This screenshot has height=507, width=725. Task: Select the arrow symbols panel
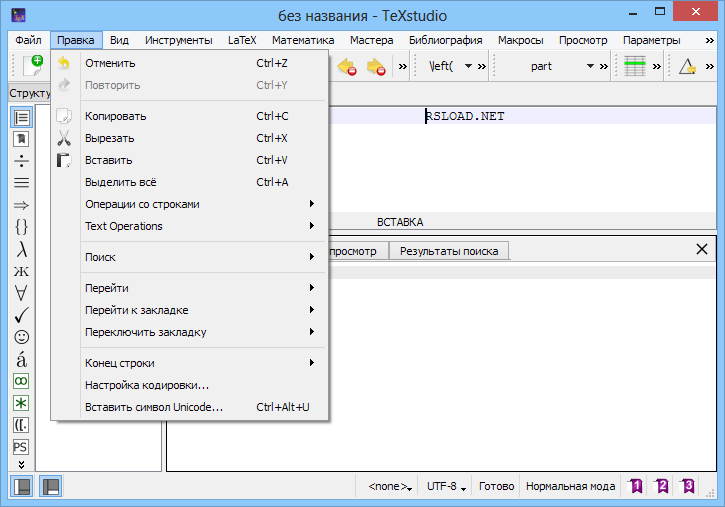(21, 205)
